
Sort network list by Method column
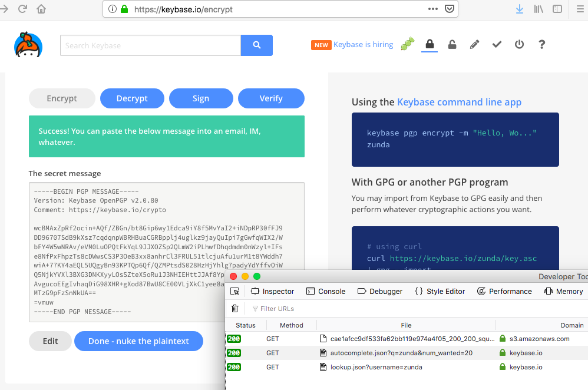pyautogui.click(x=292, y=325)
